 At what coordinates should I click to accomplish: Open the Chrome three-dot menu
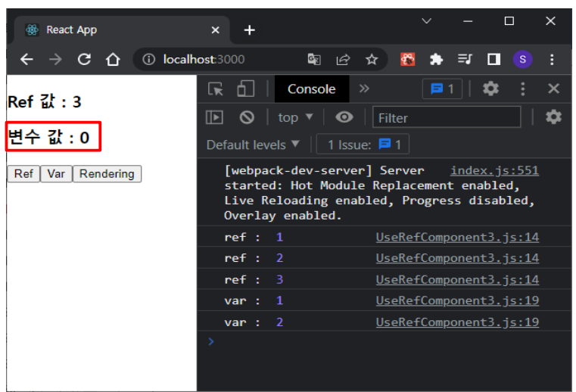552,59
